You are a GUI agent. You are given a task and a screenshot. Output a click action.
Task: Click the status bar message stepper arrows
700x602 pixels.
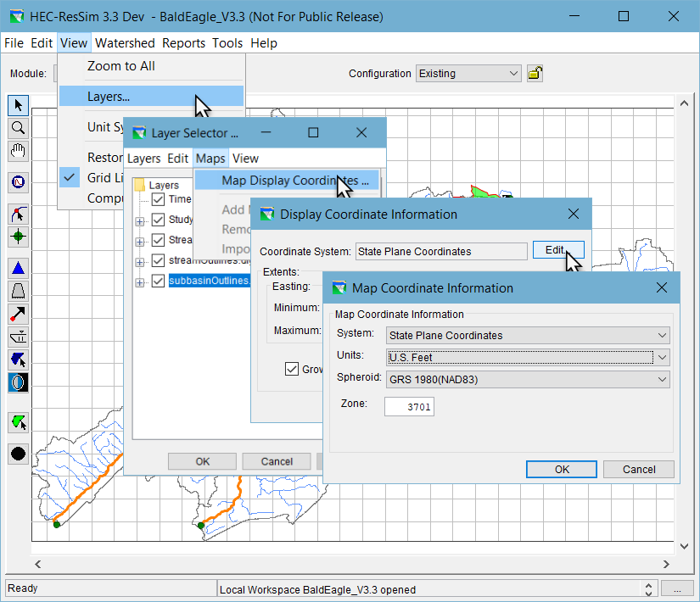(648, 589)
